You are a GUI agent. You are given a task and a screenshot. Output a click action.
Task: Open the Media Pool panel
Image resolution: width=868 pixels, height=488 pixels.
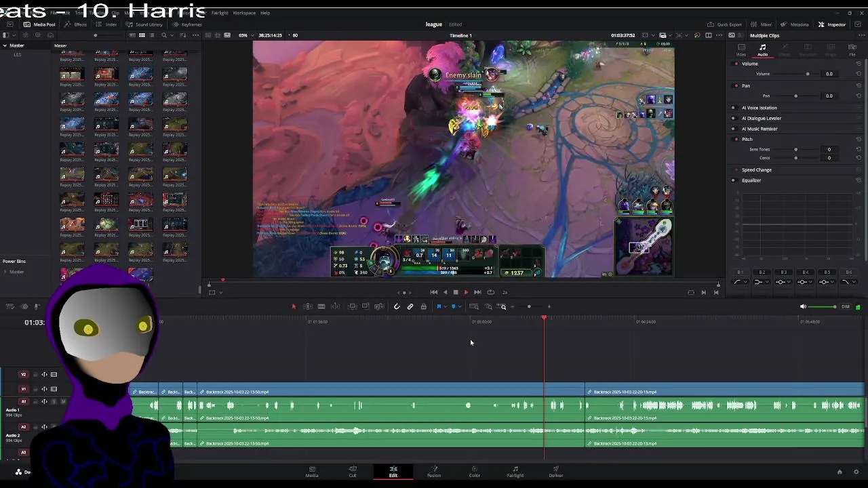pyautogui.click(x=39, y=24)
